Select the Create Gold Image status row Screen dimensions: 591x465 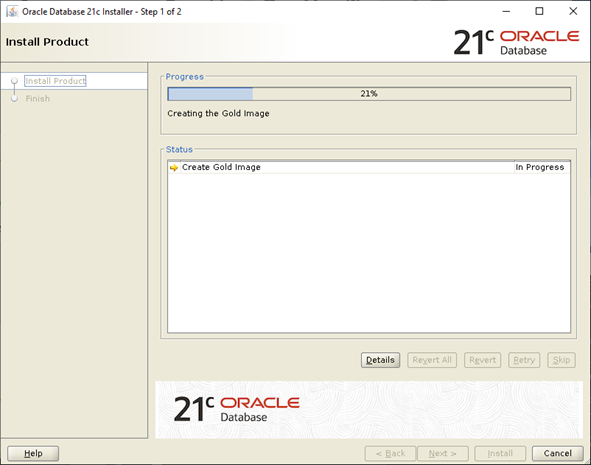pyautogui.click(x=369, y=167)
